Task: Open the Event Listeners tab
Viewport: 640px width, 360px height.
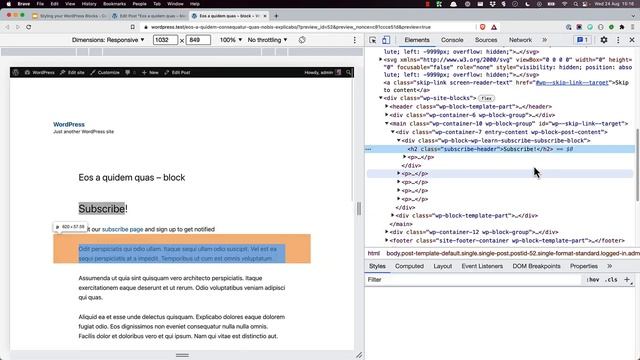Action: click(x=482, y=266)
